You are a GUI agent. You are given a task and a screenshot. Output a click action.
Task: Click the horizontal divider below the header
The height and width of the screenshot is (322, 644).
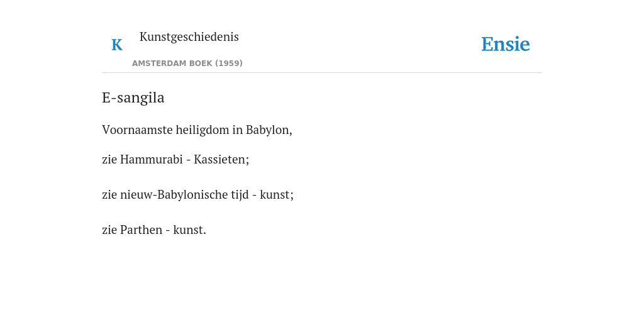pyautogui.click(x=322, y=73)
